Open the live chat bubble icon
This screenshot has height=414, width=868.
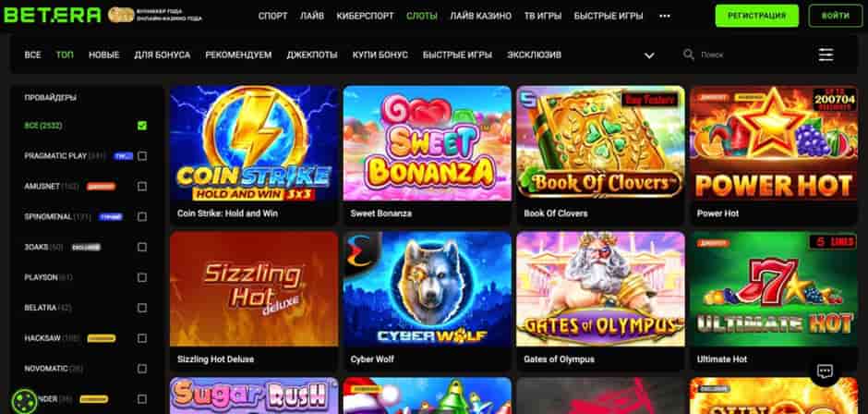click(x=825, y=371)
